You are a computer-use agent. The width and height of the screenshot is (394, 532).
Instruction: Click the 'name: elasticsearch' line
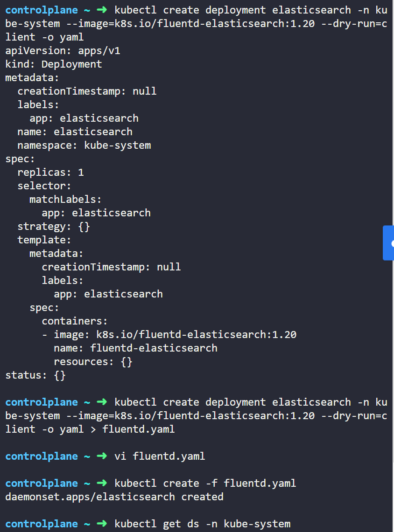pyautogui.click(x=75, y=131)
